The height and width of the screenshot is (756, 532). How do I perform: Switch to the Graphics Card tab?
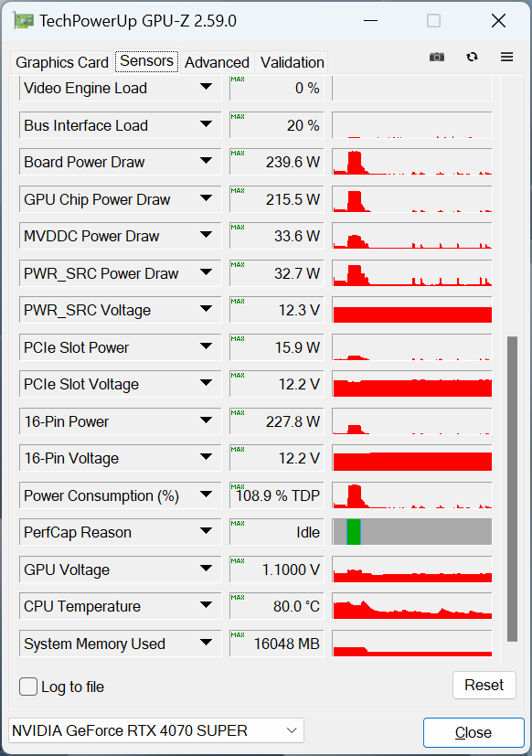point(62,62)
